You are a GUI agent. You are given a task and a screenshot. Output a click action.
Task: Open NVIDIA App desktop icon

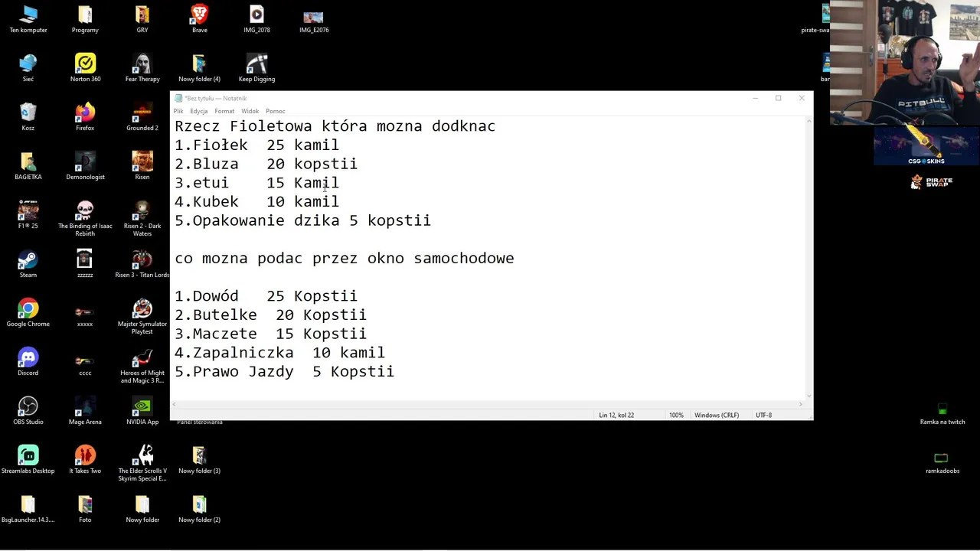coord(142,411)
